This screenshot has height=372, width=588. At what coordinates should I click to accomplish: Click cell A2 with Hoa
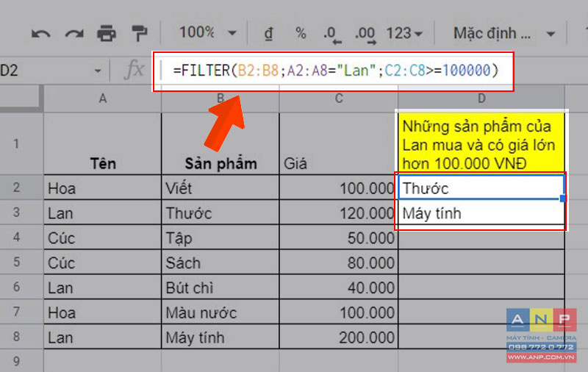coord(103,187)
